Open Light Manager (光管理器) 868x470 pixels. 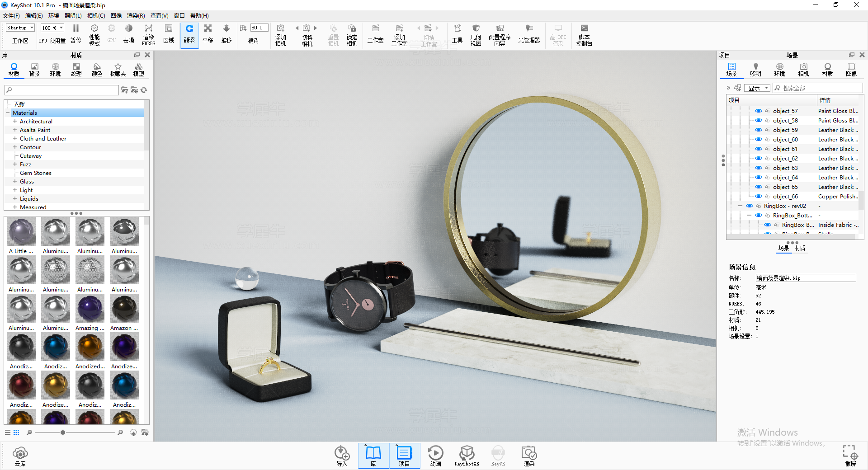coord(529,34)
